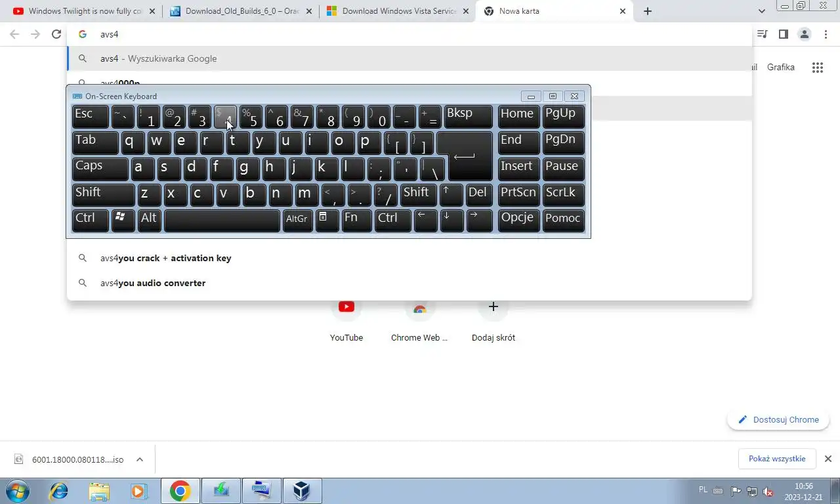Expand the tab search chevron

pos(762,11)
